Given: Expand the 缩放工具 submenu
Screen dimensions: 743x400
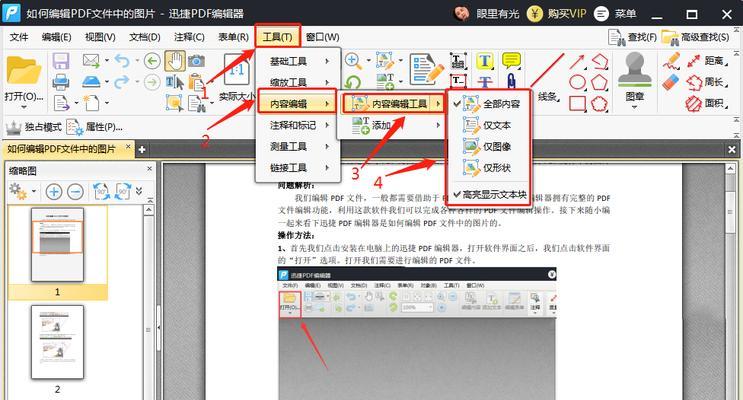Looking at the screenshot, I should (298, 82).
